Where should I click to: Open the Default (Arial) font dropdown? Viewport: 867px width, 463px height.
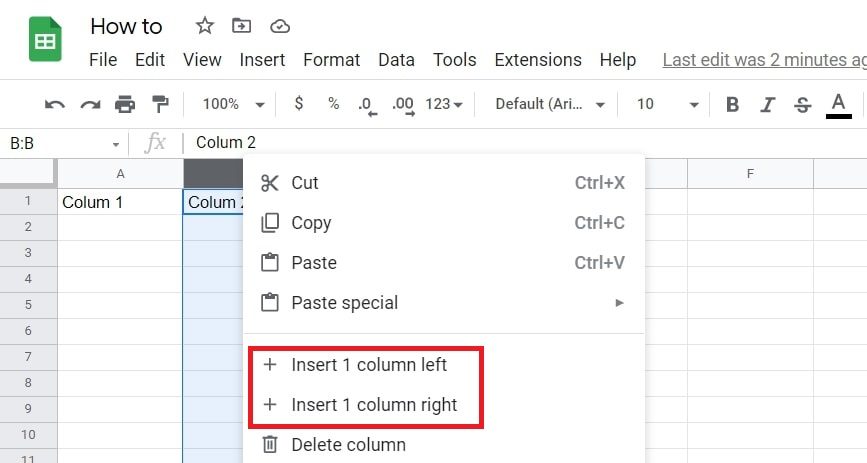click(550, 104)
